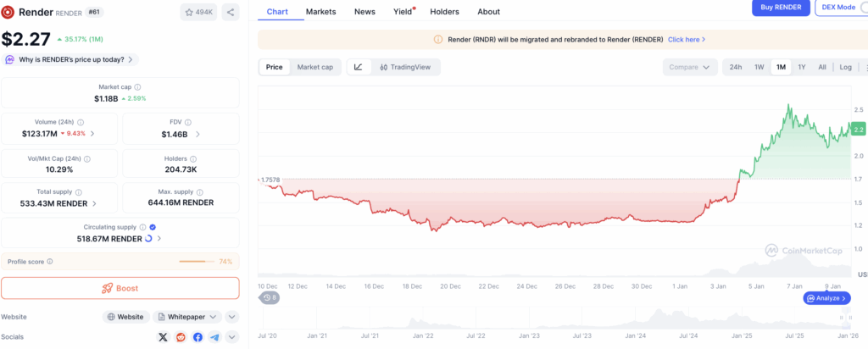Click the Buy RENDER button
868x349 pixels.
[x=781, y=7]
